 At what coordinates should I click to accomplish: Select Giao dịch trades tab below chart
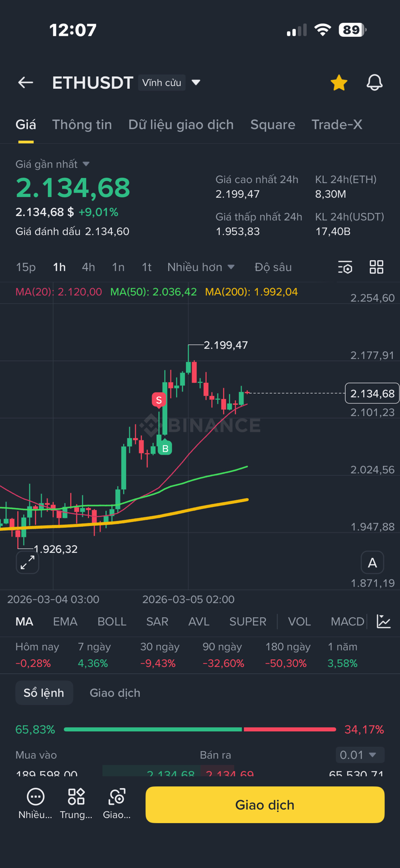(x=115, y=693)
